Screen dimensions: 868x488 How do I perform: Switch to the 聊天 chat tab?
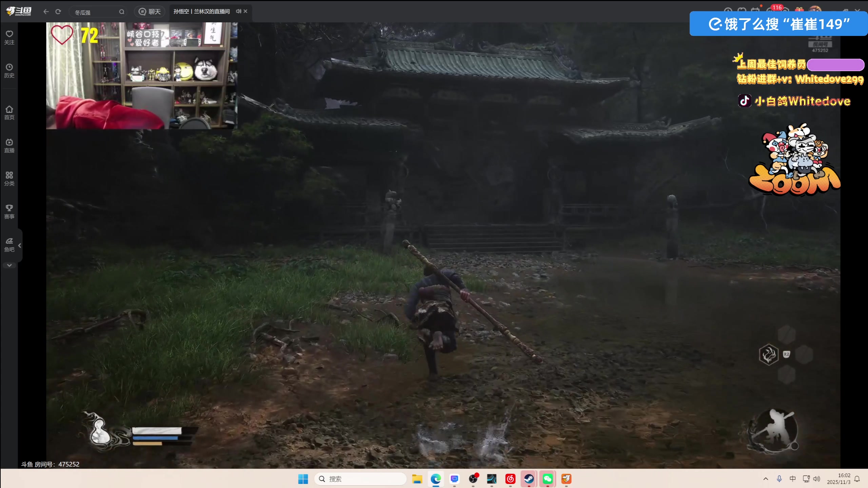(x=150, y=11)
